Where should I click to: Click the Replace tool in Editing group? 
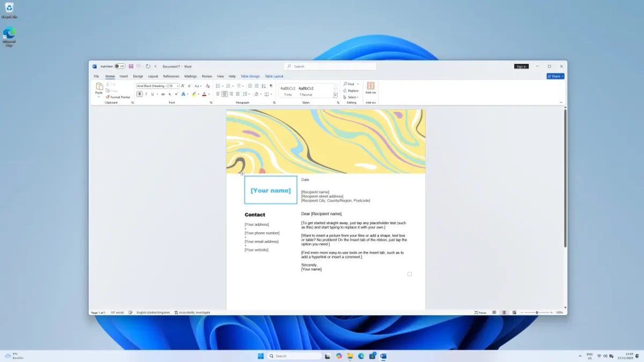350,91
